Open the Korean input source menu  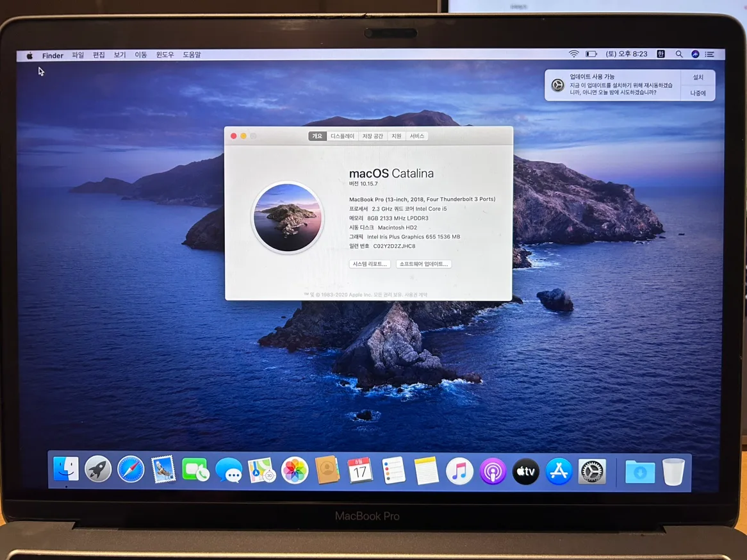click(661, 54)
